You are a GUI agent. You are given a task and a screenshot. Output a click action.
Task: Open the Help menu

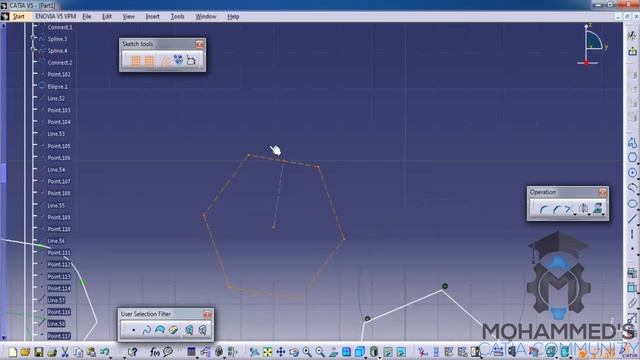point(233,17)
